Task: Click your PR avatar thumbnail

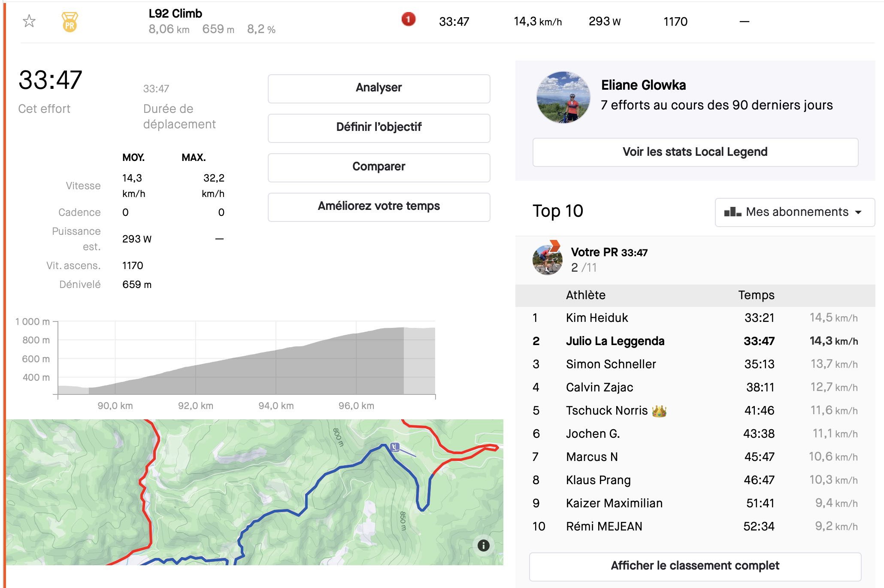Action: click(x=547, y=259)
